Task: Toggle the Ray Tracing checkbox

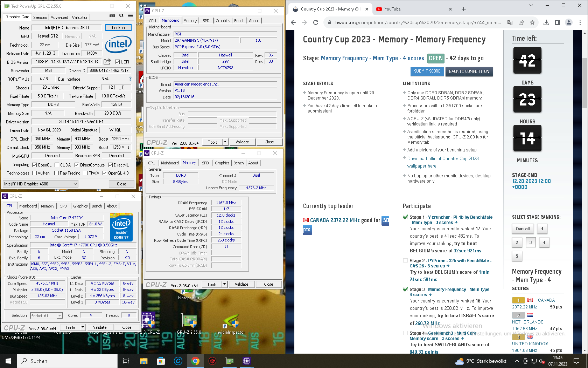Action: (x=57, y=173)
